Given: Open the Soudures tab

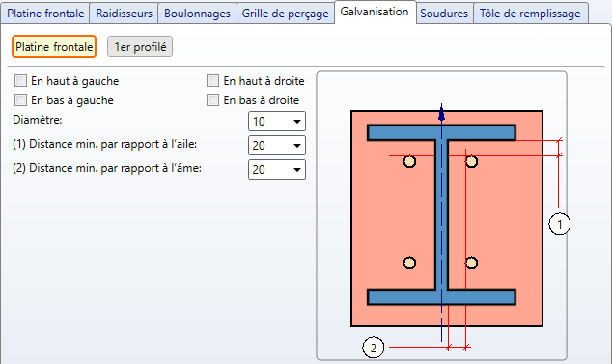Looking at the screenshot, I should pyautogui.click(x=444, y=14).
